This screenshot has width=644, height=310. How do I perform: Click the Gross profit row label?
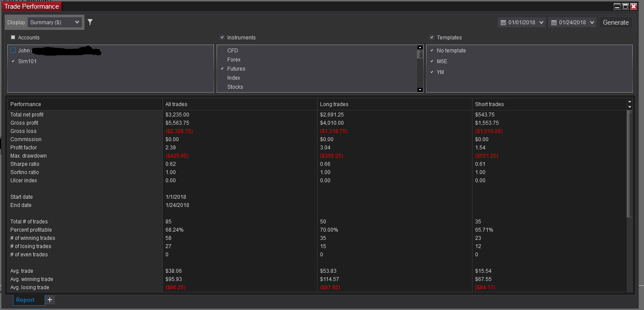coord(24,123)
